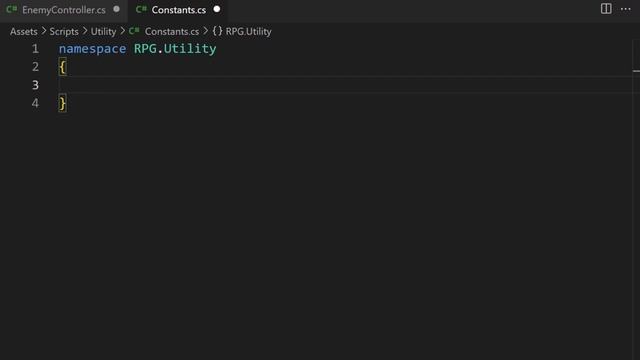
Task: Click the unsaved dot on EnemyController.cs tab
Action: click(116, 9)
